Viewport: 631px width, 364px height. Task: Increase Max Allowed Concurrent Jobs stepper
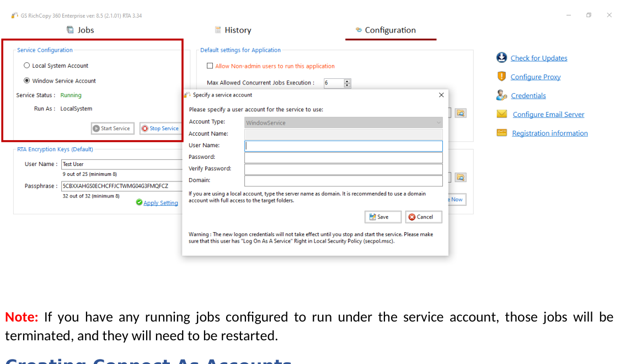click(347, 81)
